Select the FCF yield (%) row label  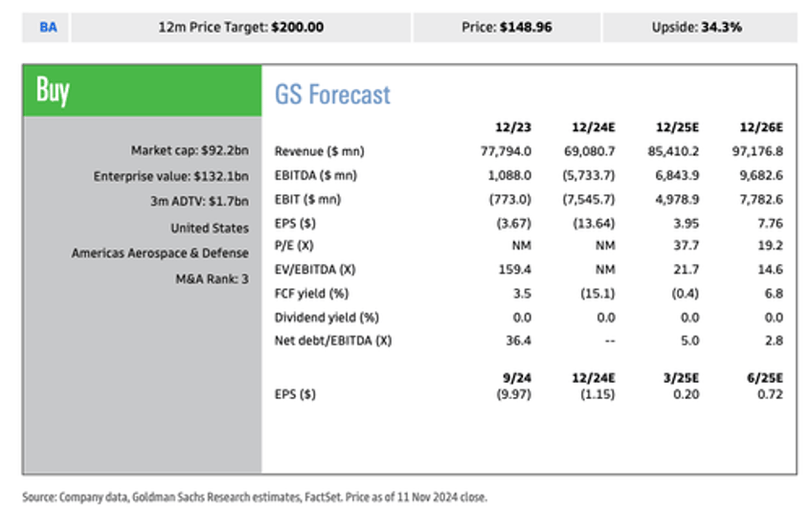point(312,294)
